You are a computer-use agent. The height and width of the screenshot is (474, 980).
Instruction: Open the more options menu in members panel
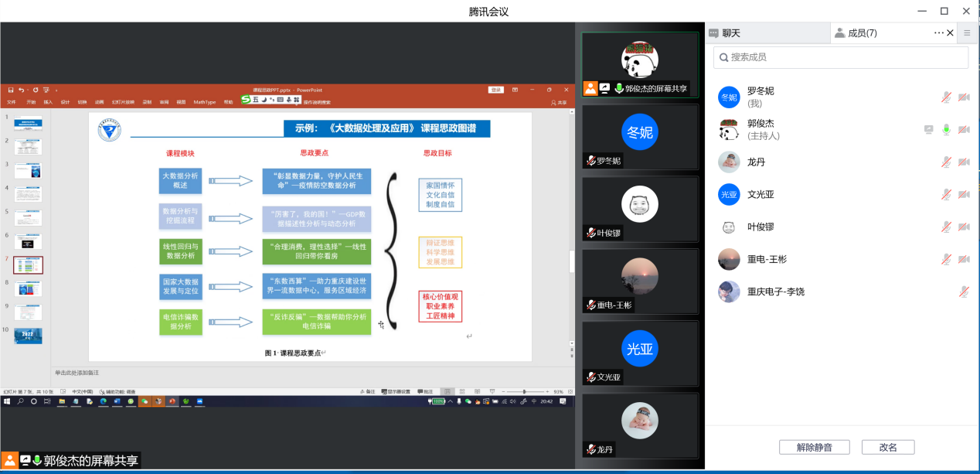937,32
